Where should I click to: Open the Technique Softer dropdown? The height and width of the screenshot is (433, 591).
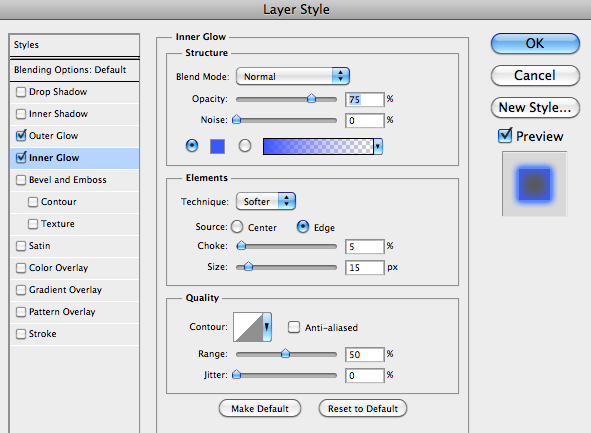266,201
